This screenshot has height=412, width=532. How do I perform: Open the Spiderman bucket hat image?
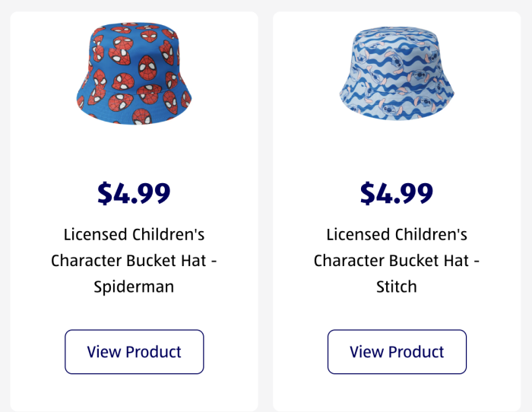click(134, 74)
